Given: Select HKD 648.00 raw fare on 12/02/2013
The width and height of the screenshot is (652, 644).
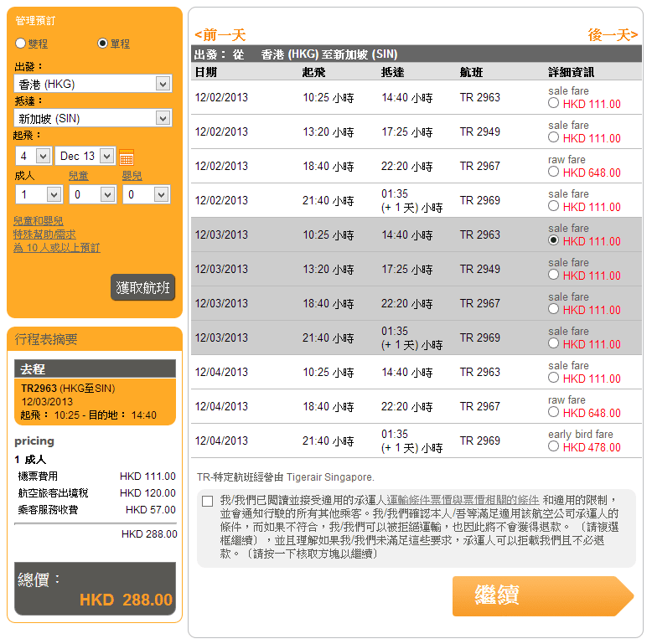Looking at the screenshot, I should pos(553,173).
